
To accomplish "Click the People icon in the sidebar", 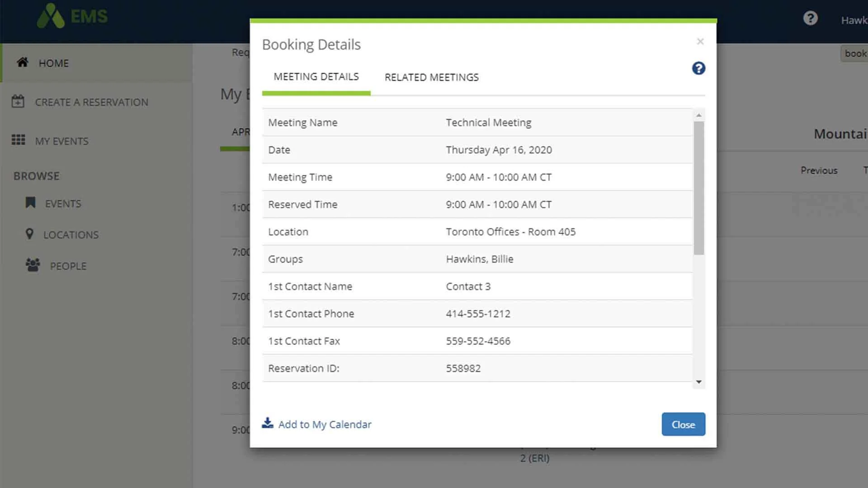I will coord(32,265).
